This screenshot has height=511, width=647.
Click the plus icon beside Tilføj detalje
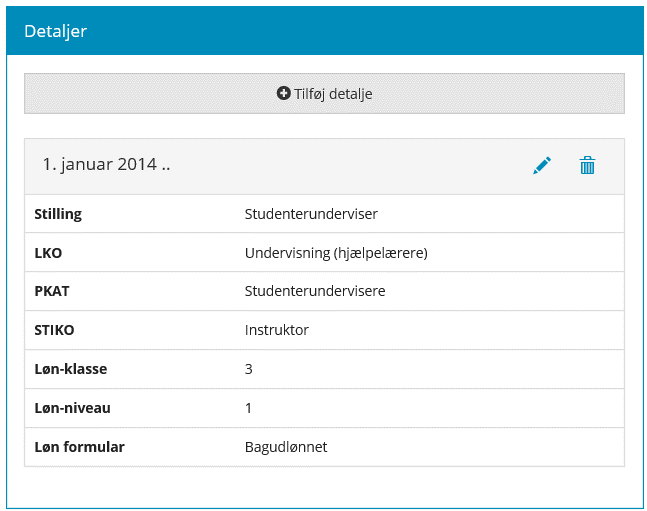283,94
